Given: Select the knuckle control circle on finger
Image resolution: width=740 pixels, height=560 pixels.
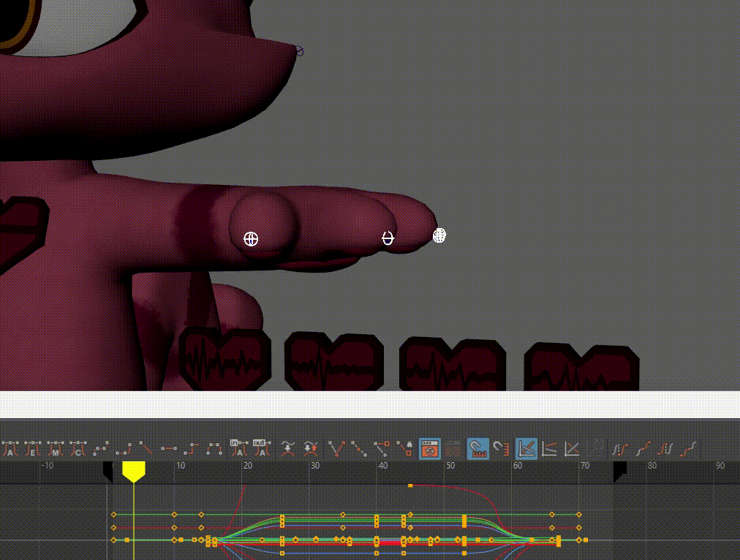Looking at the screenshot, I should pos(251,239).
